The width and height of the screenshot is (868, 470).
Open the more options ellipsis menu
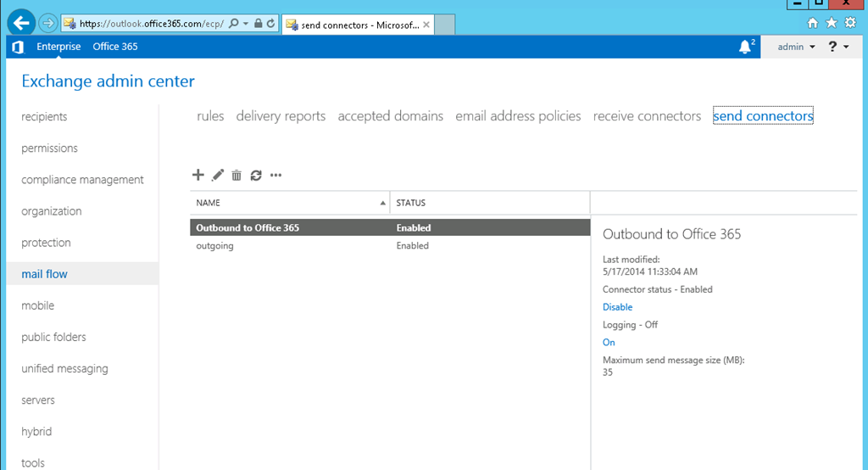click(275, 175)
